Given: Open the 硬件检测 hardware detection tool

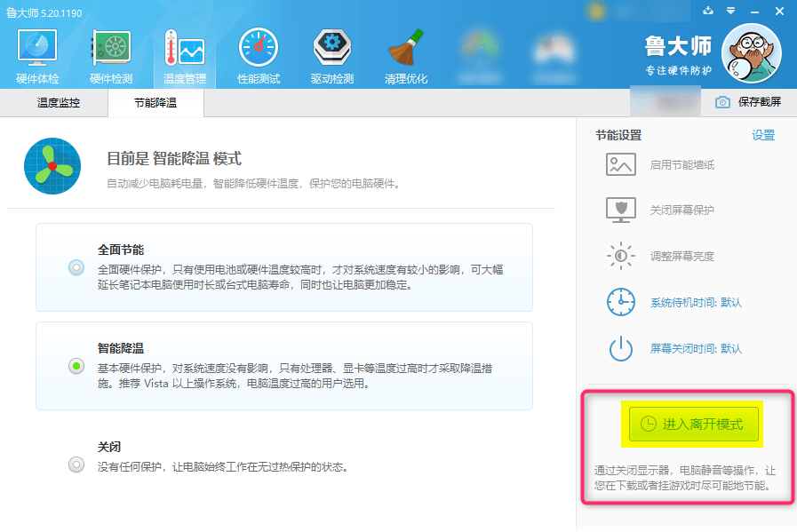Looking at the screenshot, I should (x=111, y=57).
